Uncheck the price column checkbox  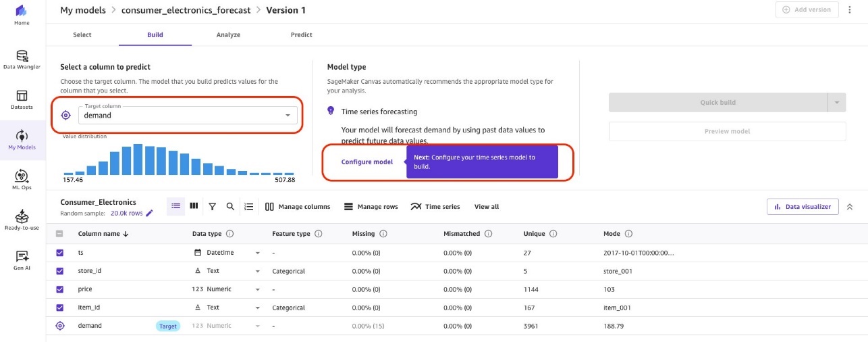59,289
